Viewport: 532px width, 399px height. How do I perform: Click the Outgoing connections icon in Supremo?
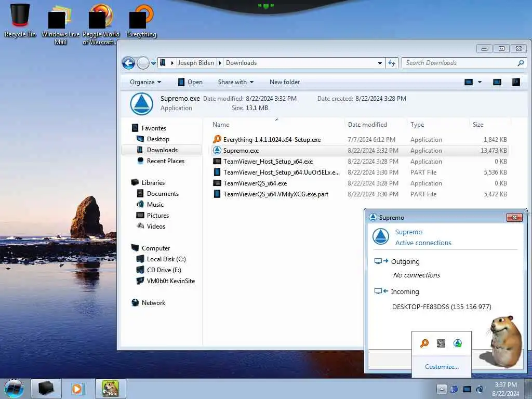[x=381, y=261]
